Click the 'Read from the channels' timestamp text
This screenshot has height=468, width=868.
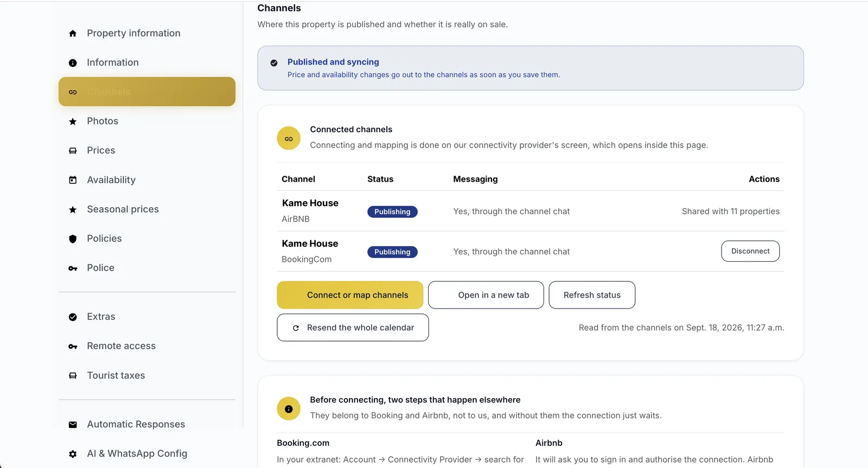681,328
